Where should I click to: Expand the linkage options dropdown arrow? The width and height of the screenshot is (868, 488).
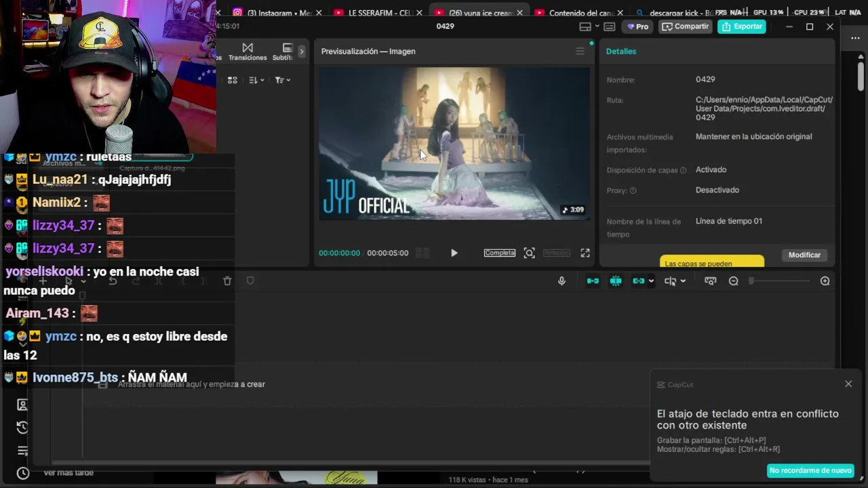pos(651,281)
